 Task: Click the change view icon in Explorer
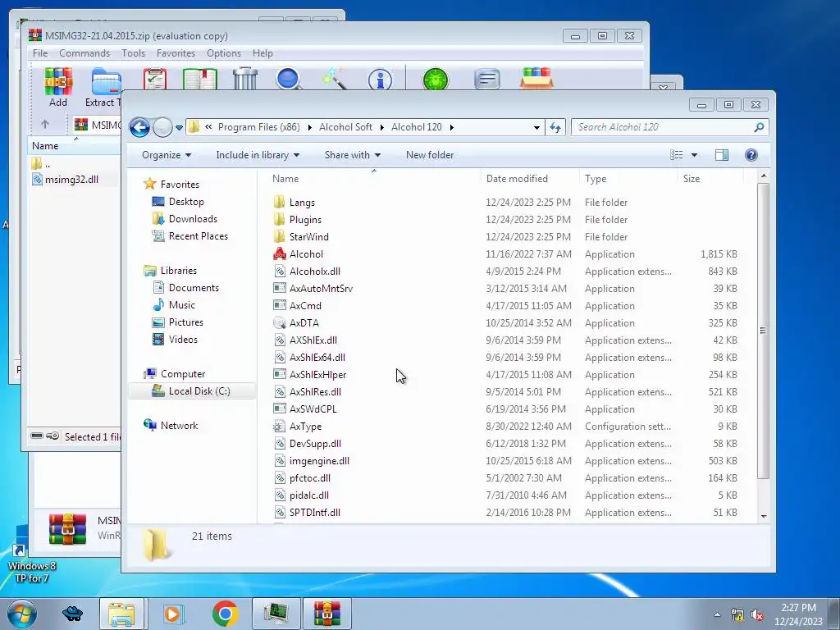[x=677, y=155]
